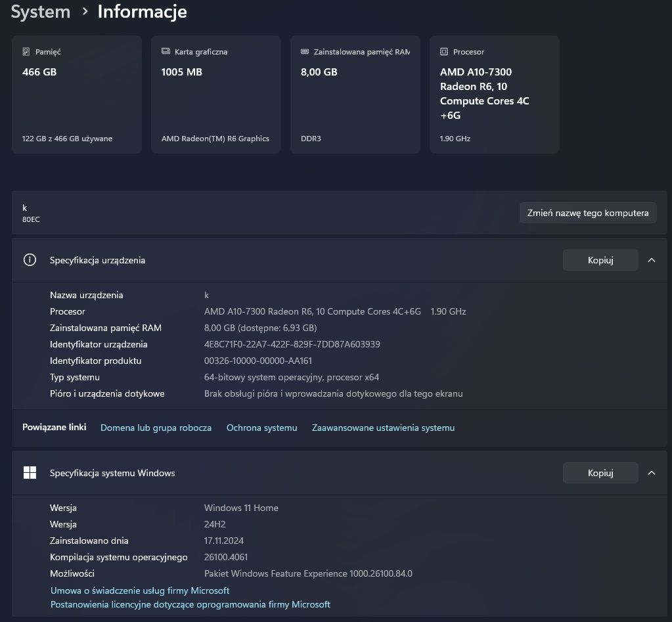Click AMD Radeon(TM) R6 Graphics text
The height and width of the screenshot is (622, 672).
[x=215, y=139]
